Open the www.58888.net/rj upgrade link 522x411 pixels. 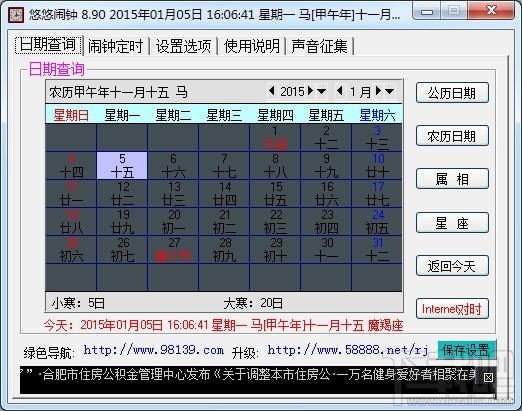(x=348, y=350)
